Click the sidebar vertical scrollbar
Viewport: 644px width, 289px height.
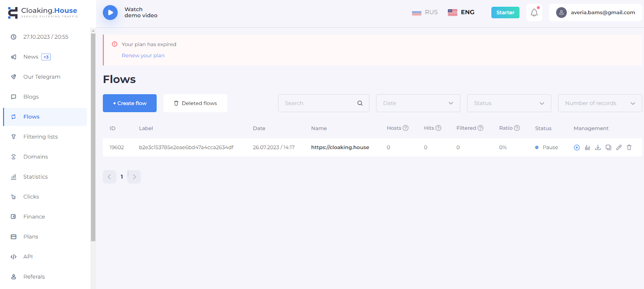(93, 137)
